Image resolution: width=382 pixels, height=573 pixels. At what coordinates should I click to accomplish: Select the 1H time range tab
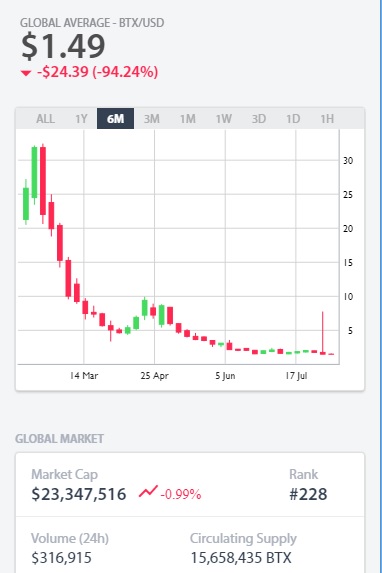(327, 119)
